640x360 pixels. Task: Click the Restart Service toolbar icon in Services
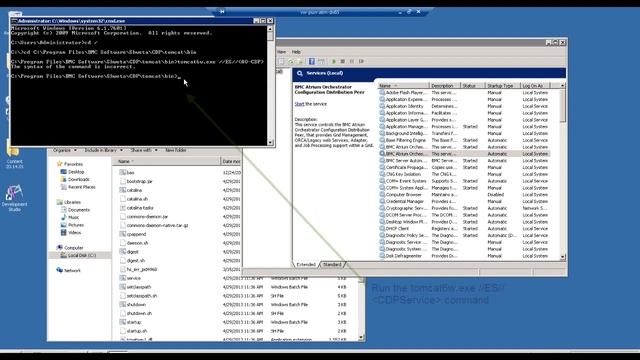click(x=361, y=62)
